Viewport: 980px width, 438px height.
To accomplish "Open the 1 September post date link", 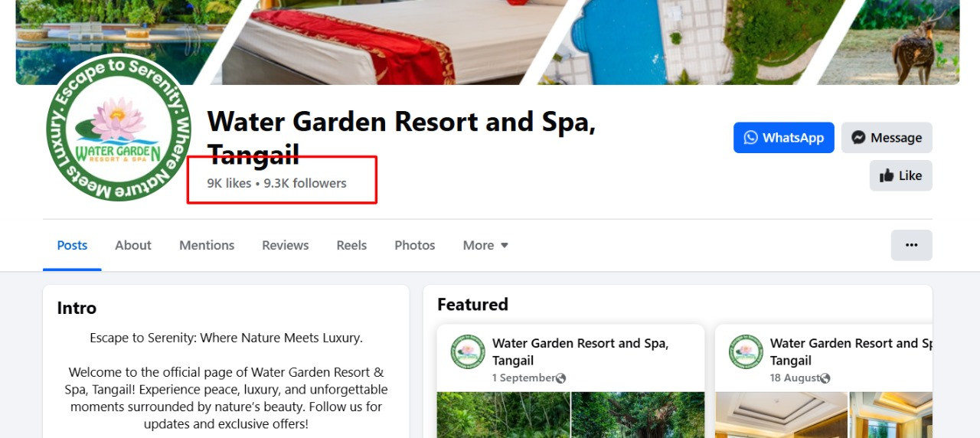I will coord(524,378).
